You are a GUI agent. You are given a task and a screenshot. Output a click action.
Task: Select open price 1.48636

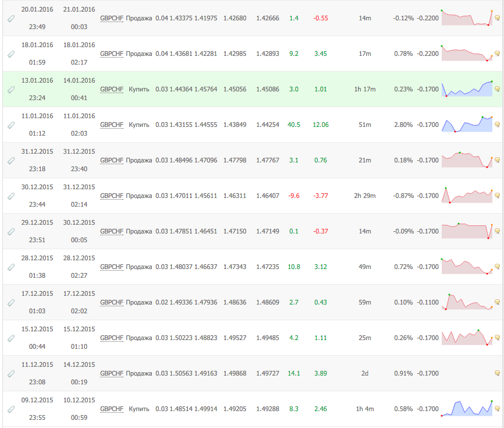(x=235, y=302)
